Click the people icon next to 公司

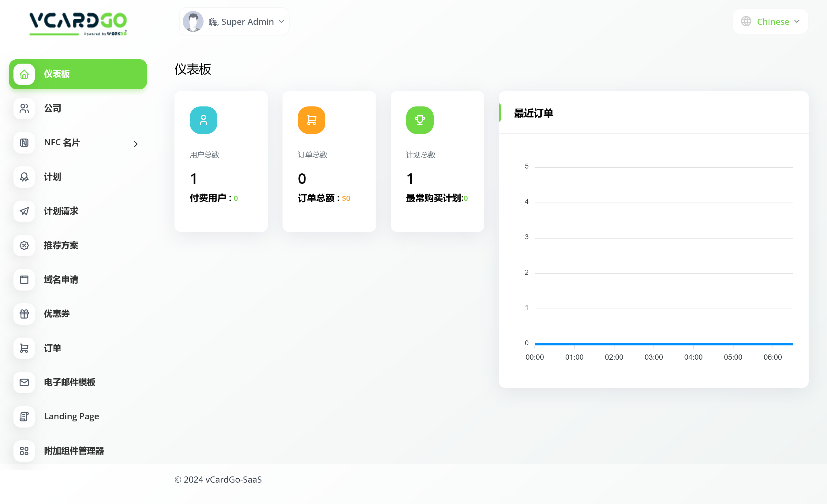click(x=24, y=108)
